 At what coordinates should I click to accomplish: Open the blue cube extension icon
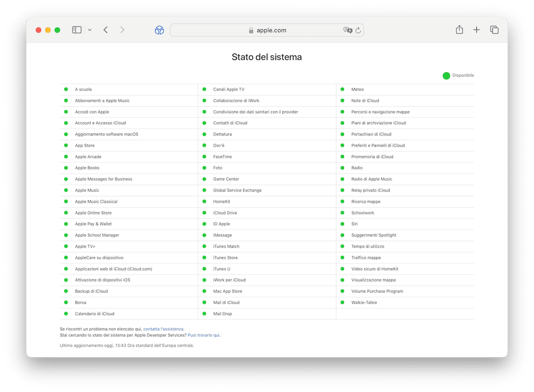pyautogui.click(x=159, y=30)
